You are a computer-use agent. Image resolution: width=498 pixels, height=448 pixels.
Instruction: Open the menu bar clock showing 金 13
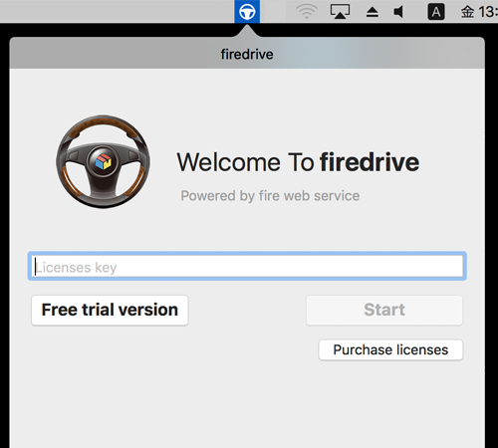[x=479, y=12]
